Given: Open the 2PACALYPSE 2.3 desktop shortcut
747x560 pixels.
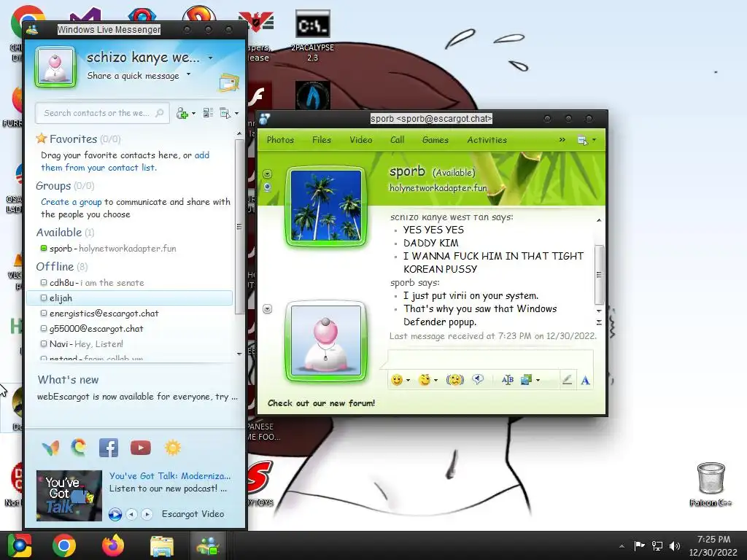Looking at the screenshot, I should [312, 36].
